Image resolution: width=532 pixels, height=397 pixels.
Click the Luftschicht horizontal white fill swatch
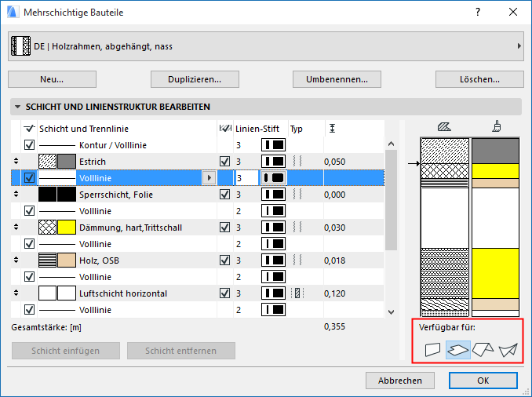[47, 293]
